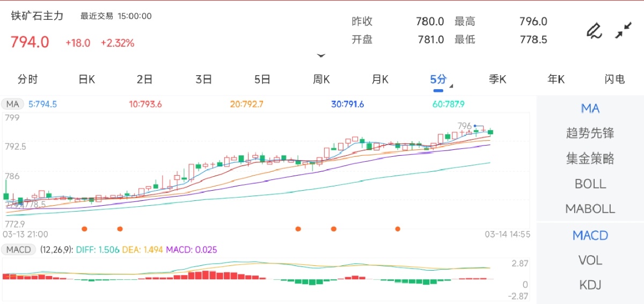Expand the quote details chevron
Viewport: 644px width, 304px height.
coord(321,56)
